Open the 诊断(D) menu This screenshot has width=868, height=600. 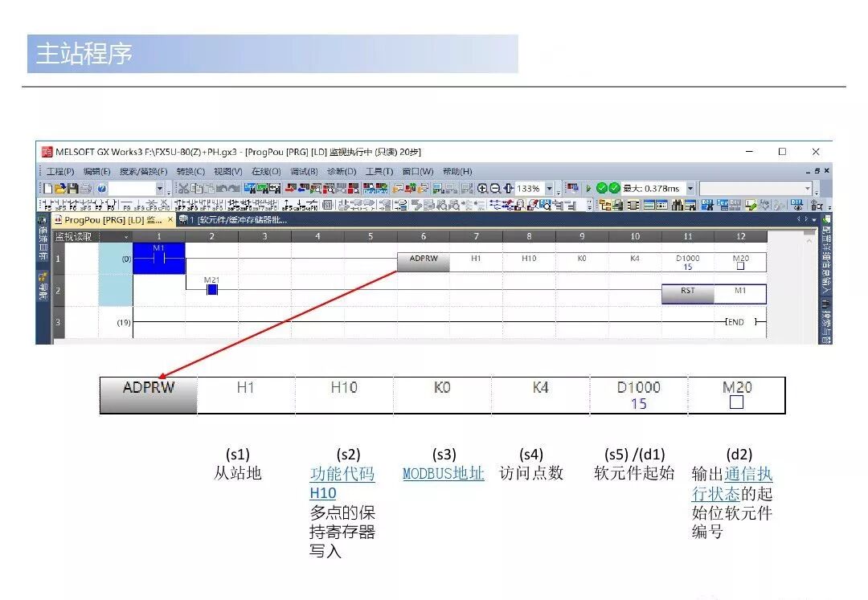tap(342, 171)
